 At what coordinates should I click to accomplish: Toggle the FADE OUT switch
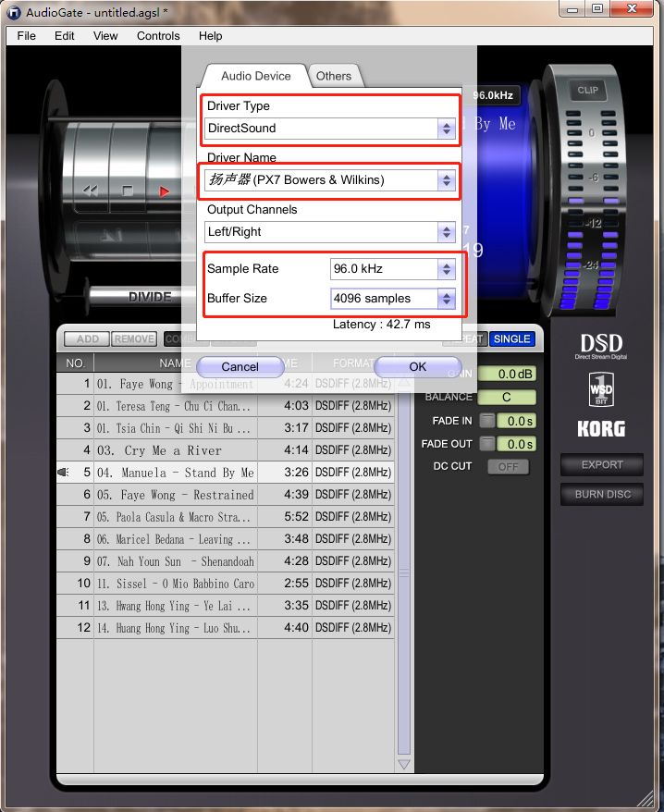(486, 444)
